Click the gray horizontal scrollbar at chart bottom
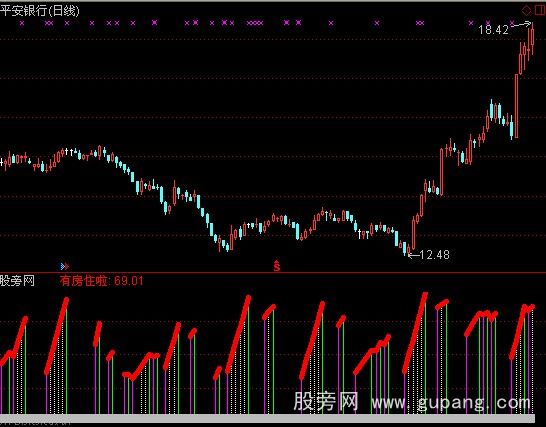This screenshot has height=427, width=546. click(267, 418)
